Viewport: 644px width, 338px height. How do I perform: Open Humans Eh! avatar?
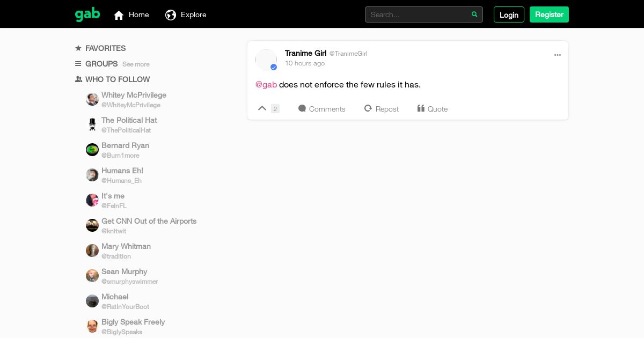[x=92, y=175]
